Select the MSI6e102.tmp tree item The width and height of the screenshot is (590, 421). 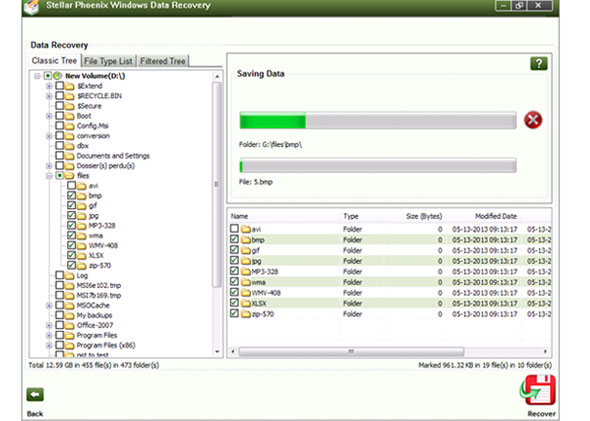99,286
